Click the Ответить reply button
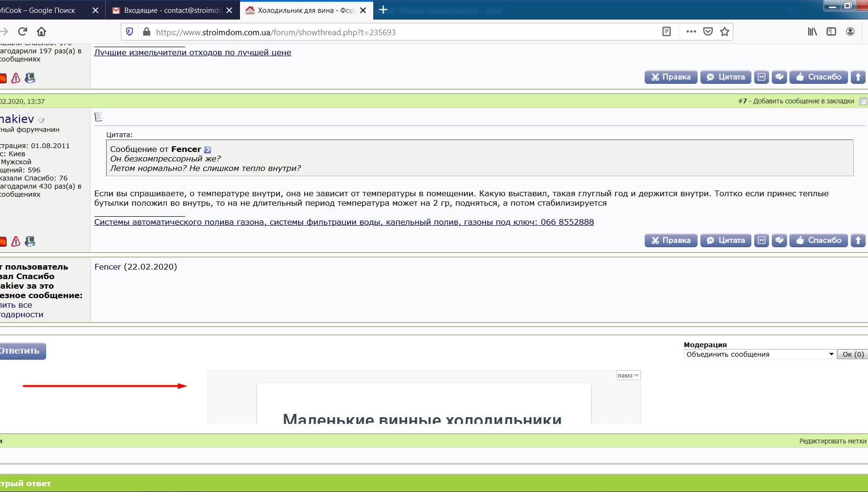 (21, 351)
